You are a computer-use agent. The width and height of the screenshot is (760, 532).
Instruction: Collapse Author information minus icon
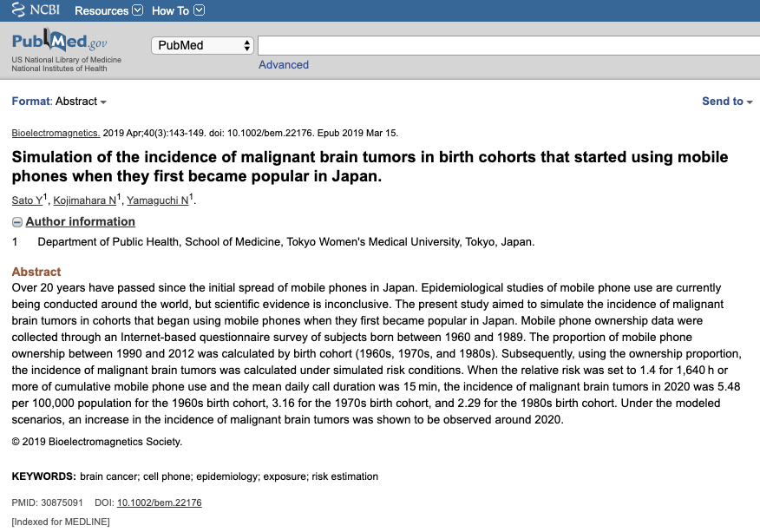(17, 222)
